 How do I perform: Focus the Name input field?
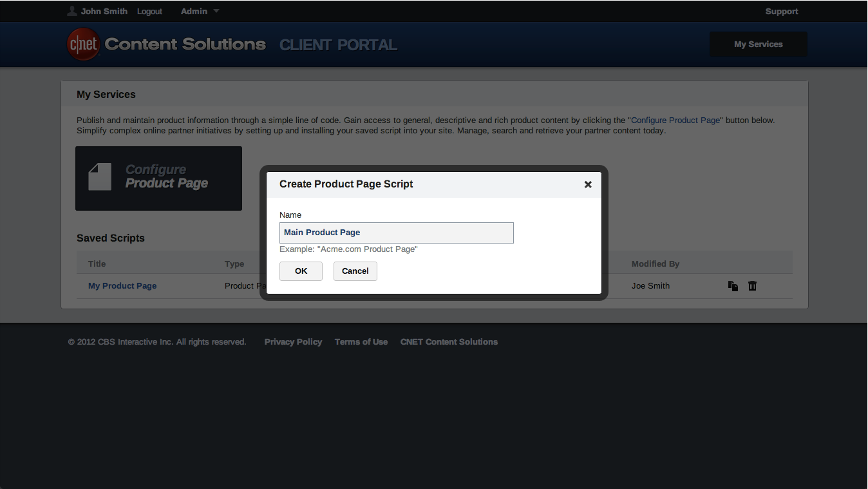pyautogui.click(x=396, y=233)
